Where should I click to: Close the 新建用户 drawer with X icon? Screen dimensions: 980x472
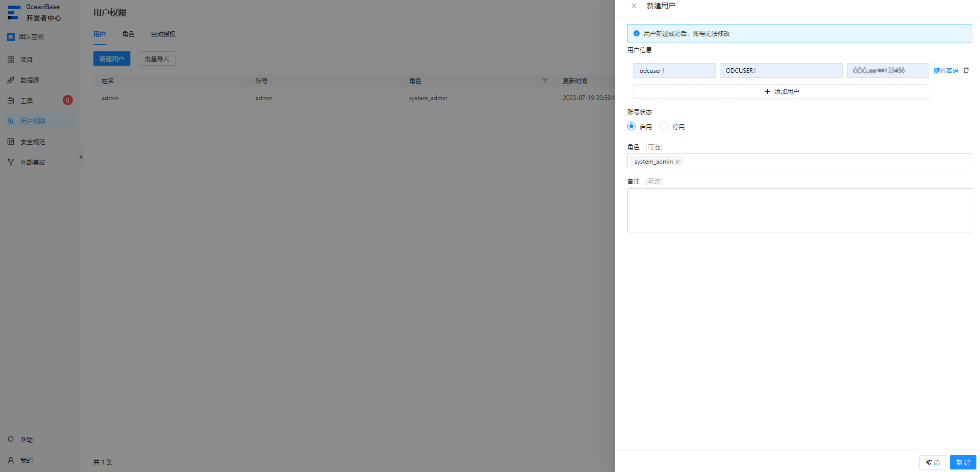coord(634,6)
